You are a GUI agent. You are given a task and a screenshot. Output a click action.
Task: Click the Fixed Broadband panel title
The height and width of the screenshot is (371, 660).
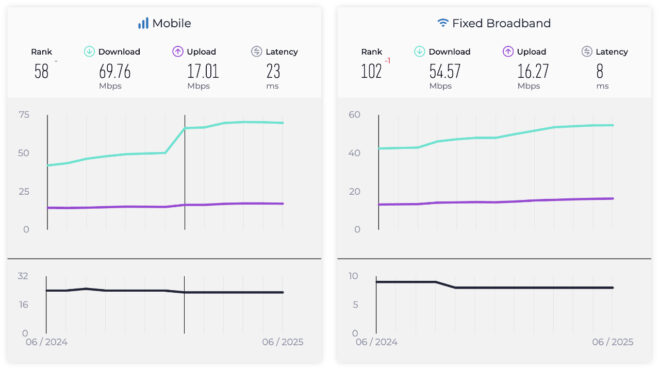(x=501, y=23)
